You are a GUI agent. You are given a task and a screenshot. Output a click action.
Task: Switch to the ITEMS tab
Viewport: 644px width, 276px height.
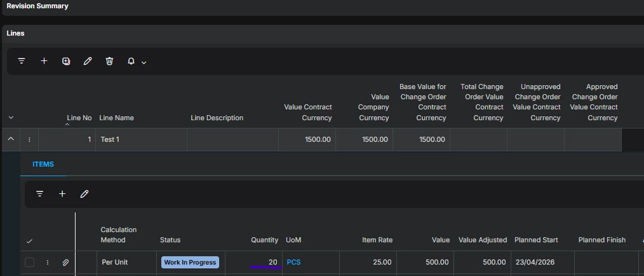[x=43, y=164]
